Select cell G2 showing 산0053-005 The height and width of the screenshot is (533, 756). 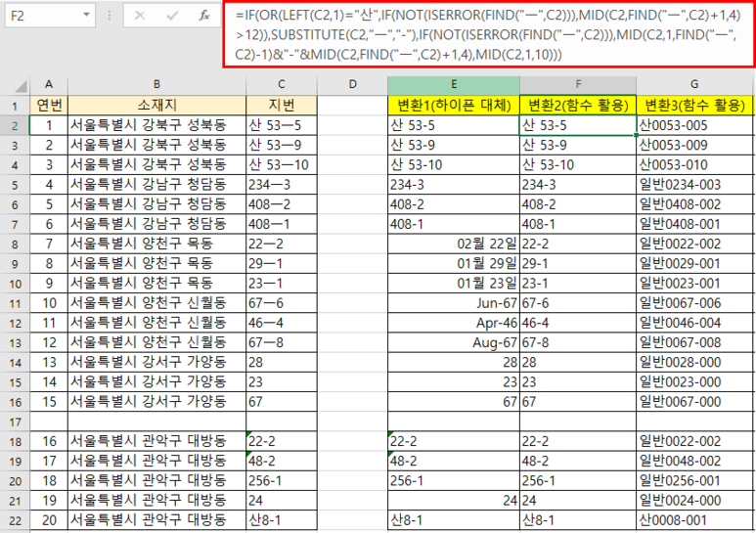694,125
